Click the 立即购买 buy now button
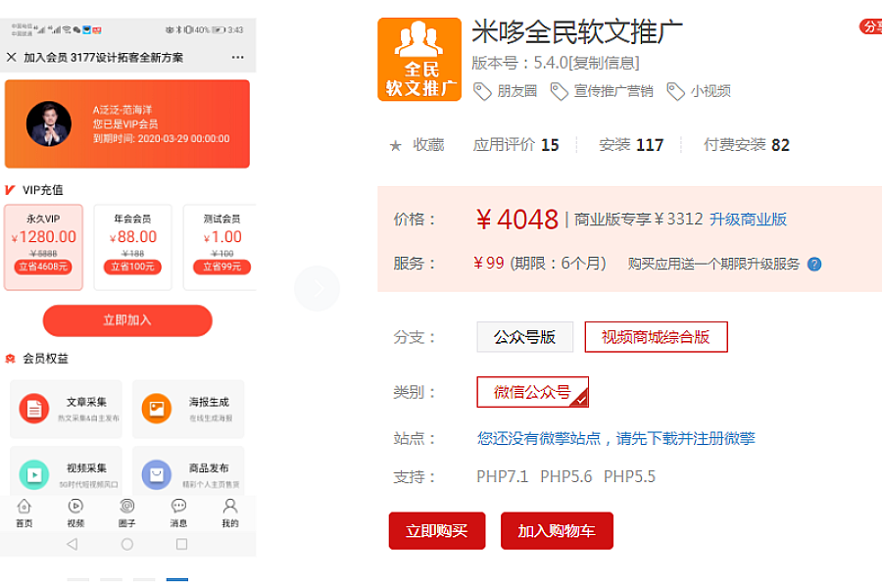The image size is (882, 588). (x=437, y=530)
